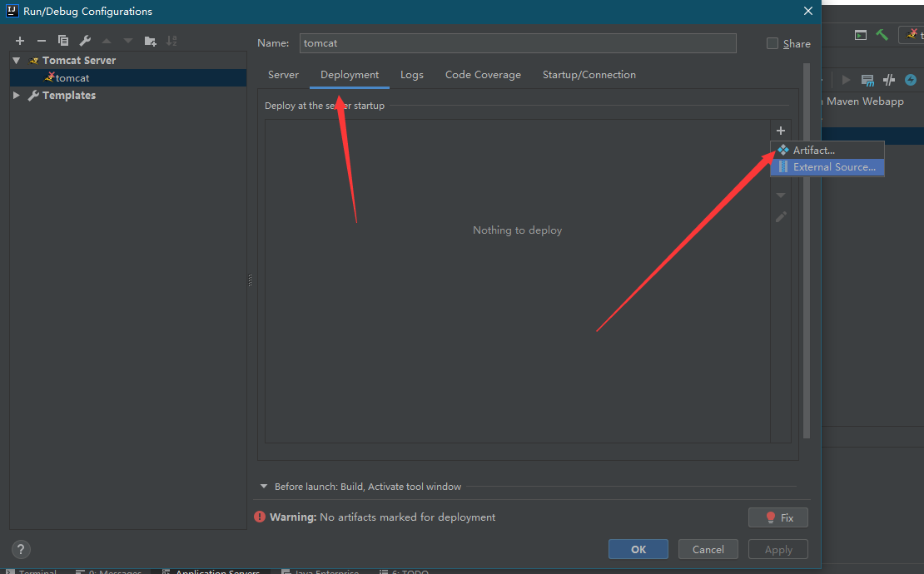924x574 pixels.
Task: Click the plus icon to add a deployment
Action: click(781, 131)
